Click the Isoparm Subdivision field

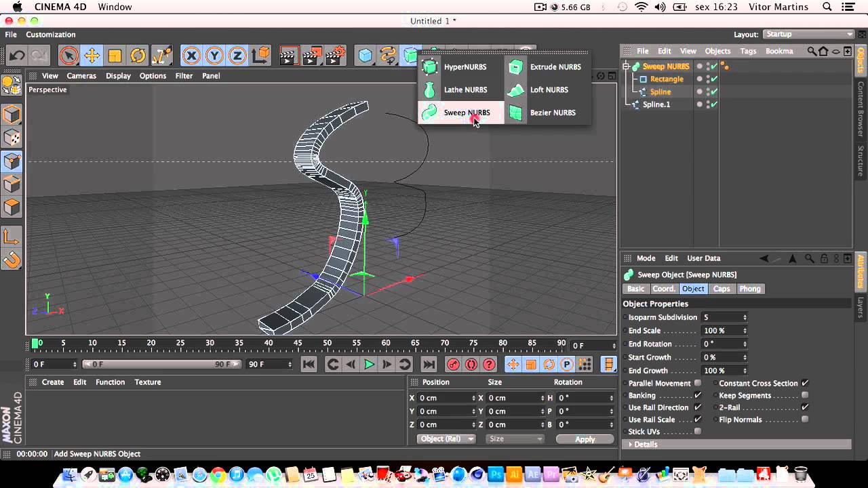(x=722, y=317)
